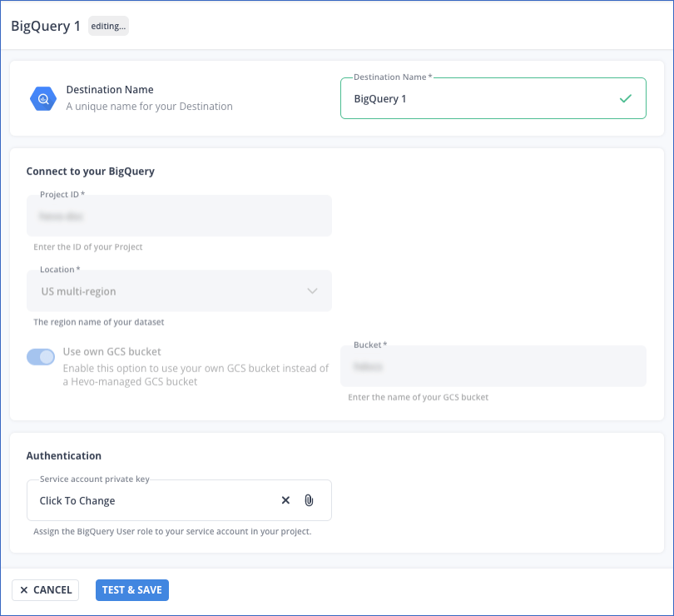Click the Bucket name input field
674x616 pixels.
click(493, 366)
